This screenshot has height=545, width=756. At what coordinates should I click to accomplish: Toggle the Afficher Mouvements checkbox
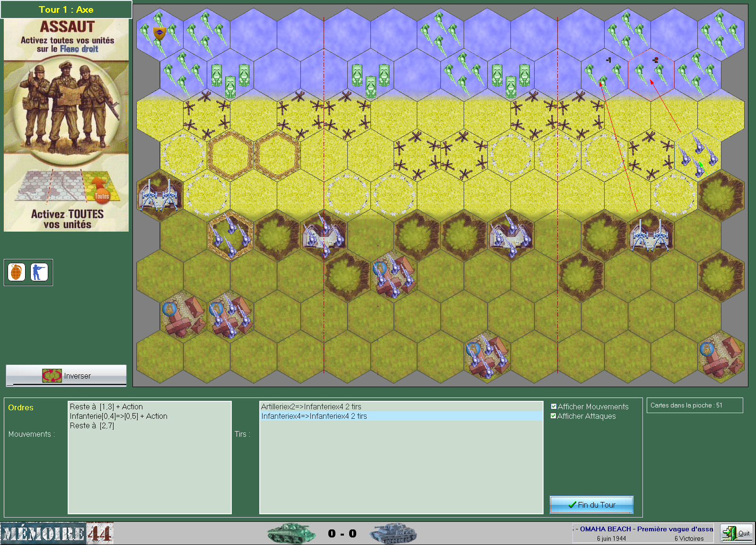554,407
